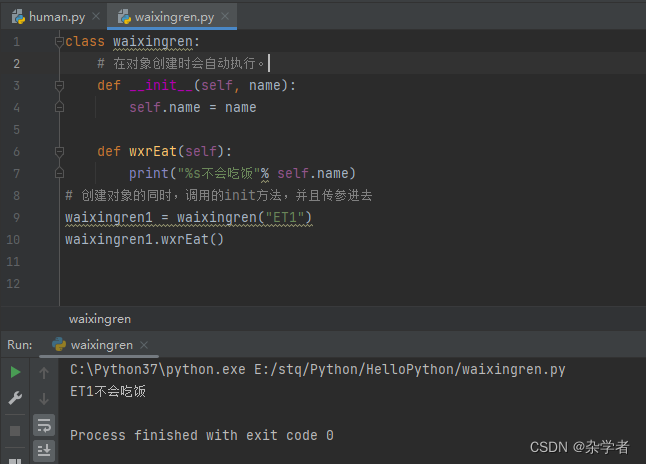Open run settings wrench icon
This screenshot has height=464, width=646.
(15, 398)
